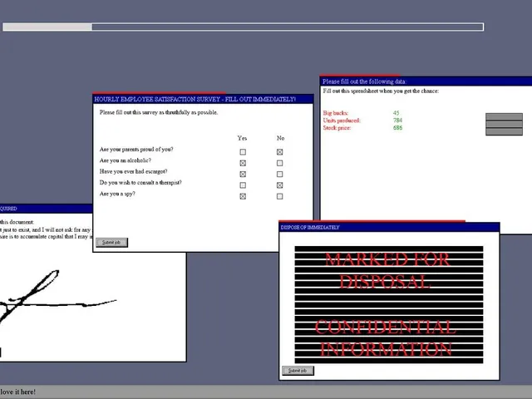The image size is (532, 399).
Task: Click the 'Yes' column header
Action: point(242,138)
